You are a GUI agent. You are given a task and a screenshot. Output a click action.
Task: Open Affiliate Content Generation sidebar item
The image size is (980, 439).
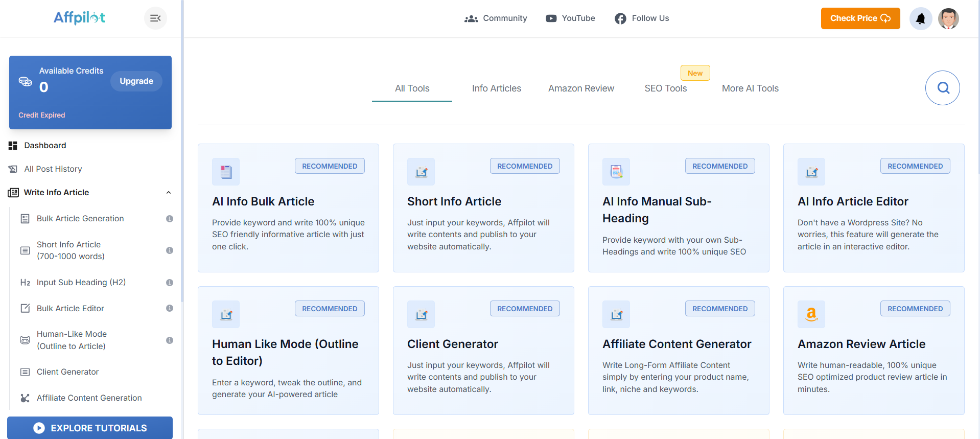(89, 398)
